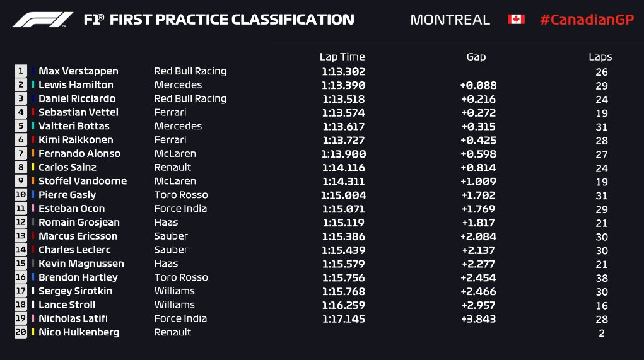Select position badge 16 beside Brendon Hartley
Viewport: 644px width, 360px height.
coord(21,277)
